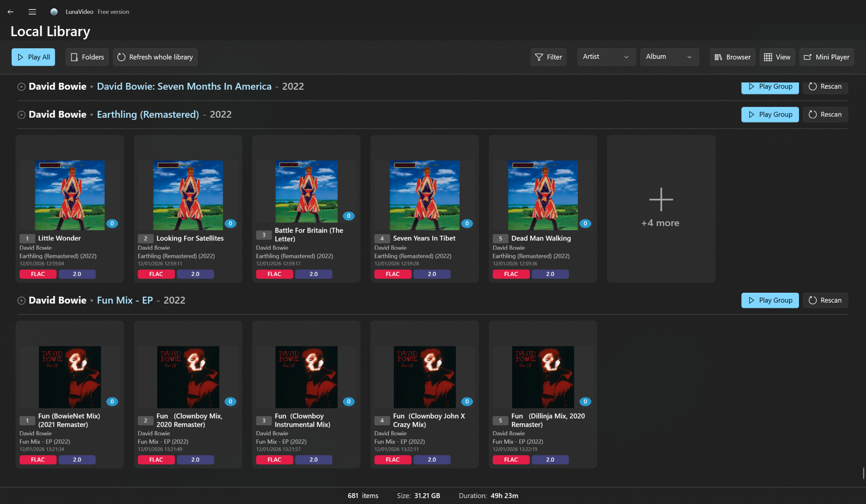Select the Seven Years In Tibet track title
This screenshot has height=504, width=866.
[424, 238]
